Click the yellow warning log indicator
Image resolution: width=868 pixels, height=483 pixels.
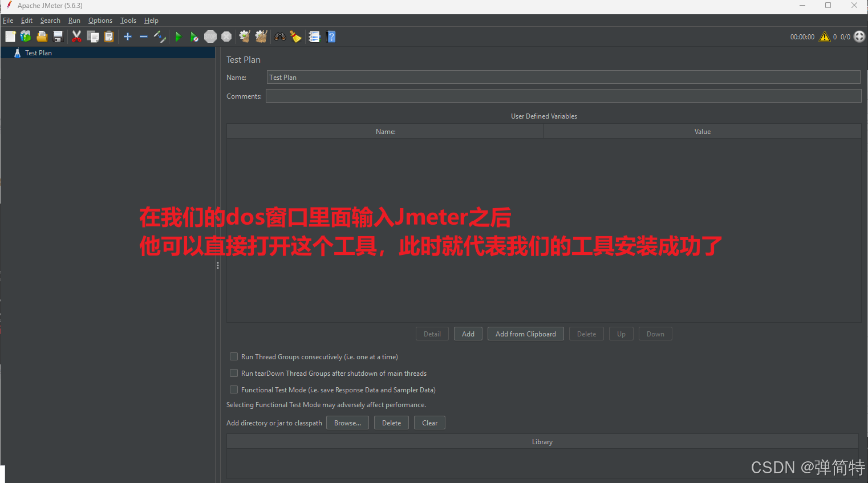[x=824, y=36]
